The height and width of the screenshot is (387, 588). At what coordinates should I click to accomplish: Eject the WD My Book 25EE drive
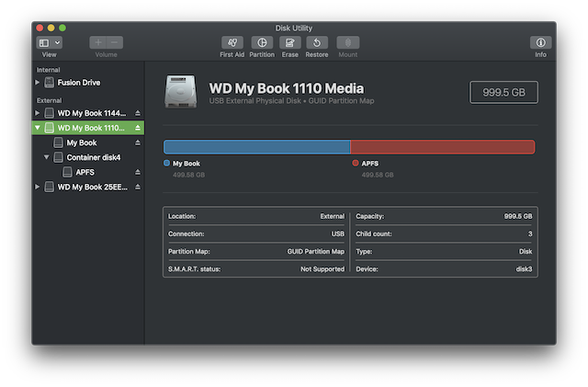(x=138, y=187)
